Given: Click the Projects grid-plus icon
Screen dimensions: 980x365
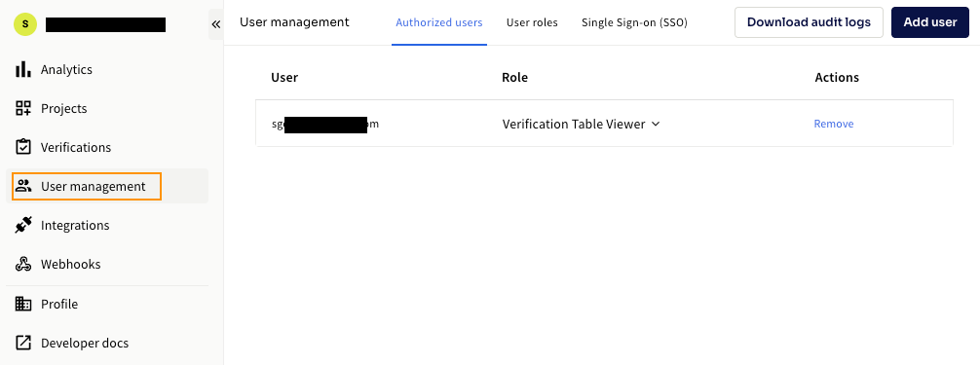Looking at the screenshot, I should tap(23, 108).
